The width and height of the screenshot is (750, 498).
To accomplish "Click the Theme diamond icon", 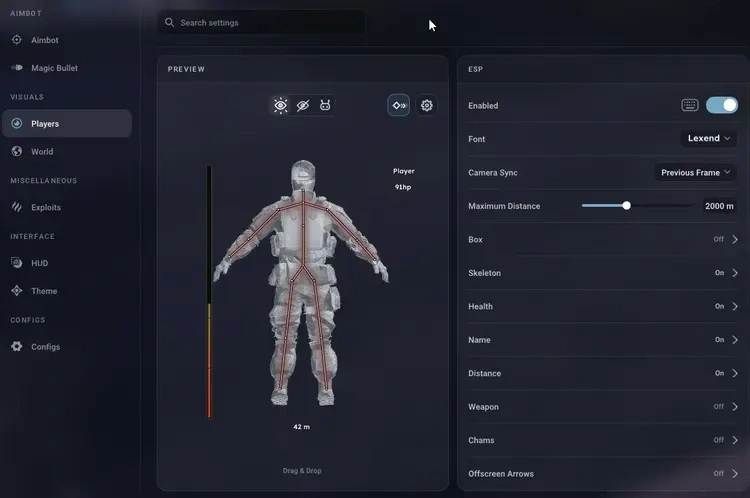I will pos(17,290).
